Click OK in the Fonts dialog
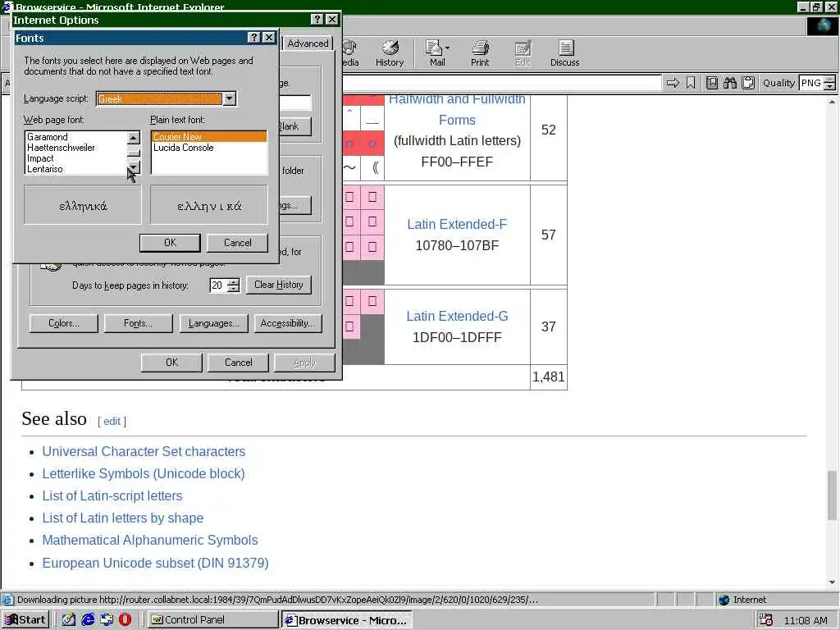 click(170, 243)
